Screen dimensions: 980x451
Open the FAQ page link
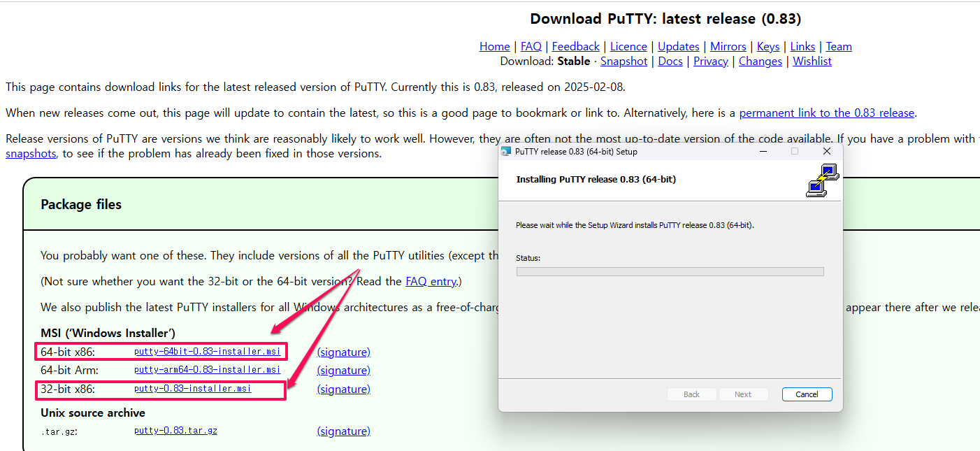pos(531,46)
